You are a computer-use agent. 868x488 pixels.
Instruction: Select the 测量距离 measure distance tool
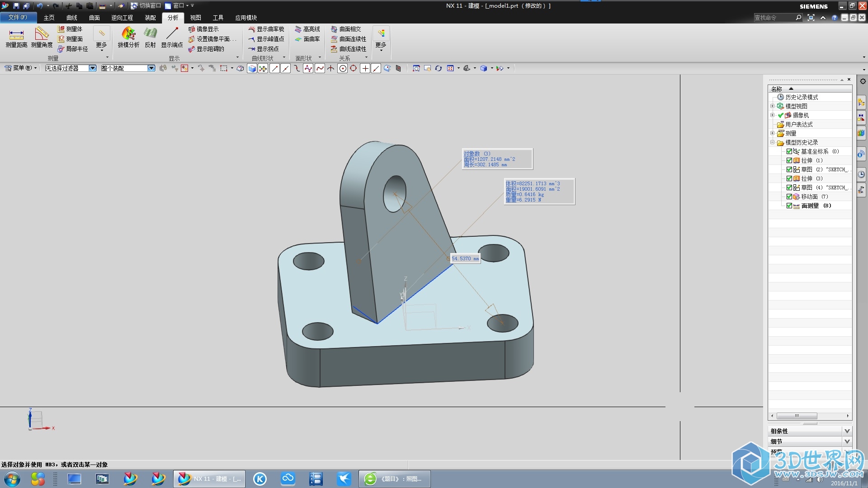point(16,37)
